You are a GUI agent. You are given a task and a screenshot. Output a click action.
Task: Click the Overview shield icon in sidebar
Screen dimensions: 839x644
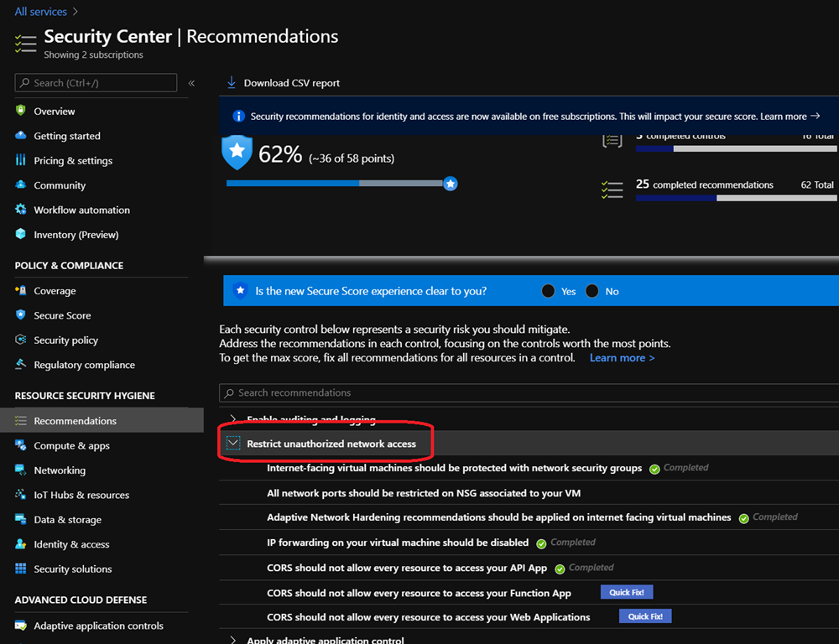point(21,111)
